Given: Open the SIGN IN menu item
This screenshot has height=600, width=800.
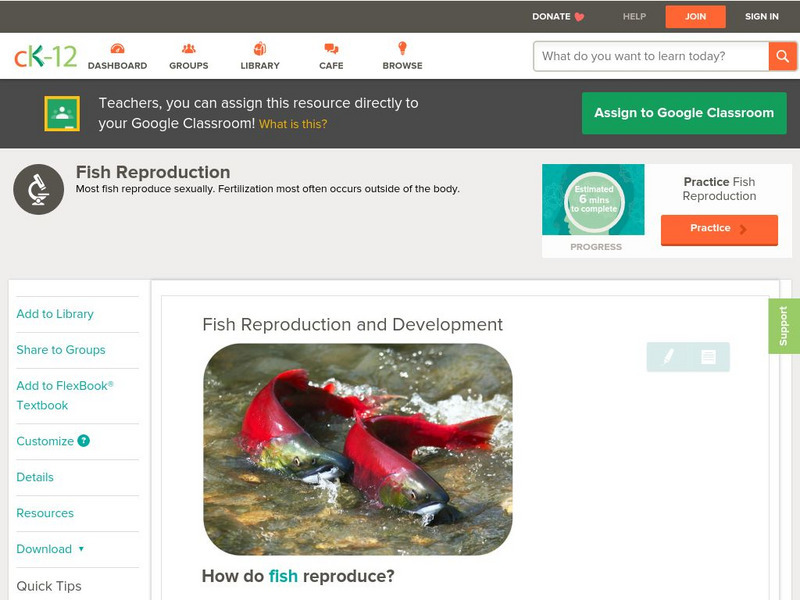Looking at the screenshot, I should click(761, 16).
